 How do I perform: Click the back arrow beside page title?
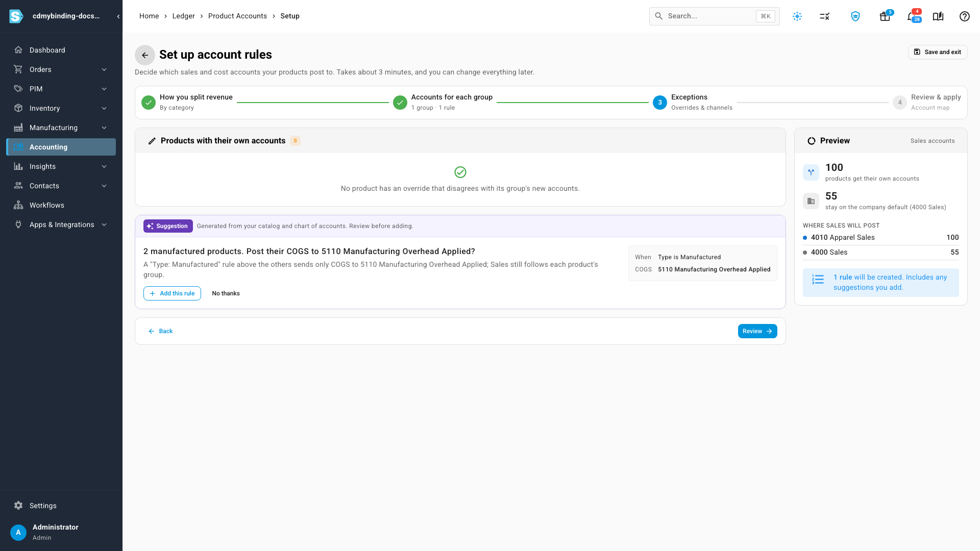pos(145,55)
